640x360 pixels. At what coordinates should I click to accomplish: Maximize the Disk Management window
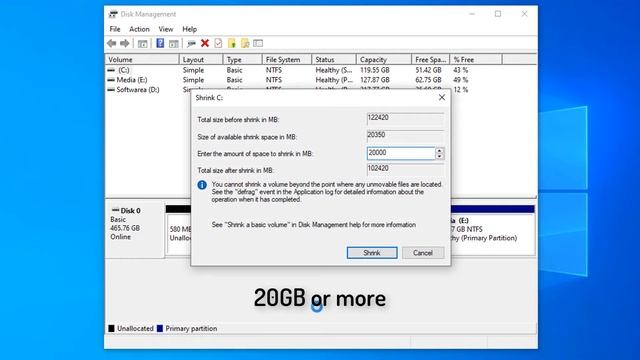coord(498,14)
